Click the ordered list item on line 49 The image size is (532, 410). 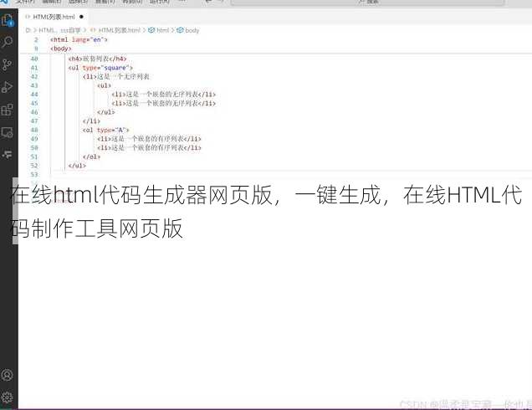point(149,138)
